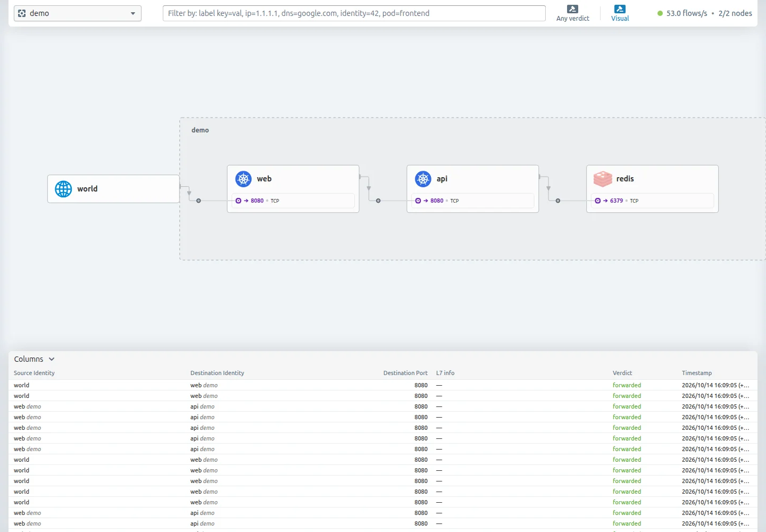This screenshot has height=532, width=766.
Task: Open the demo namespace dropdown
Action: [x=78, y=13]
